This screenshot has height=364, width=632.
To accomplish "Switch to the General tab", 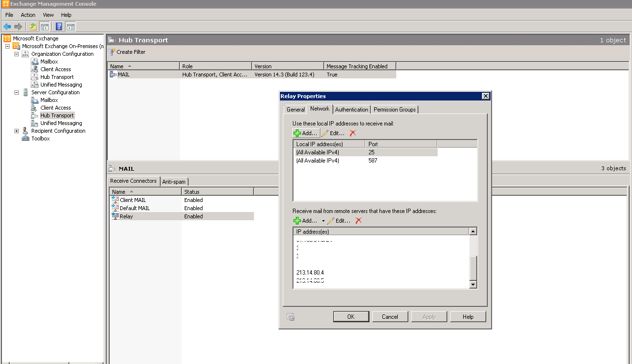I will (296, 110).
